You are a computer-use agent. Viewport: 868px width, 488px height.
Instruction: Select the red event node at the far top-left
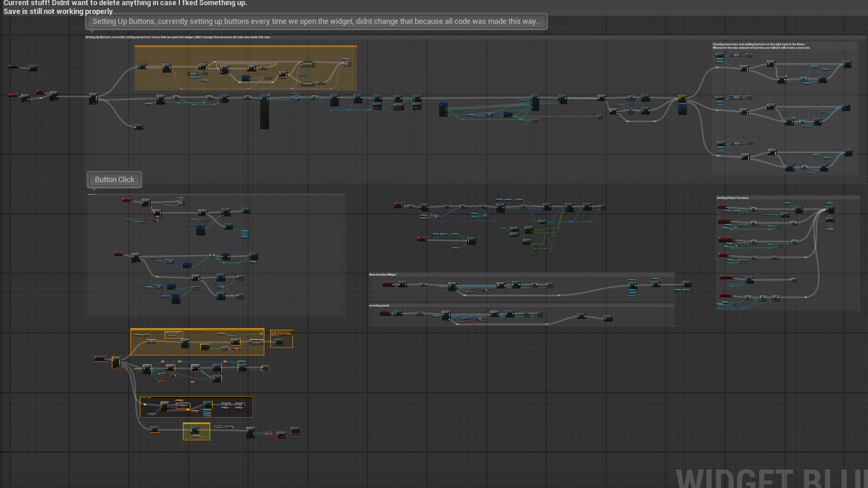pos(14,67)
